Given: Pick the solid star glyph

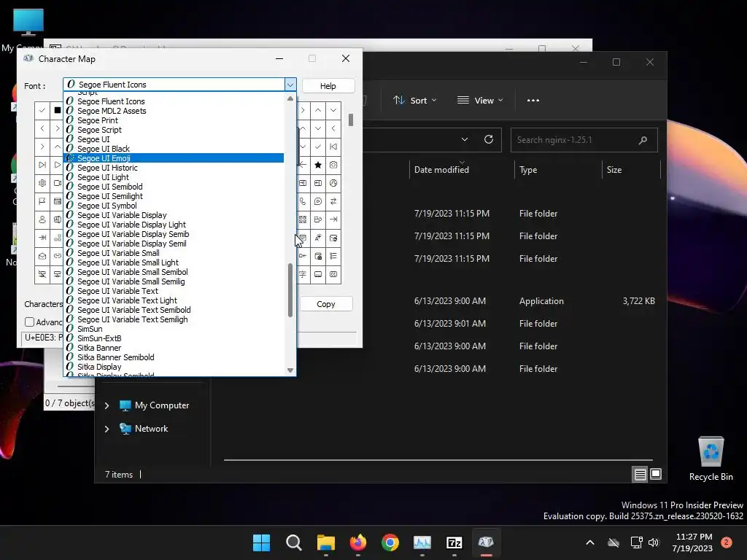Looking at the screenshot, I should tap(318, 165).
